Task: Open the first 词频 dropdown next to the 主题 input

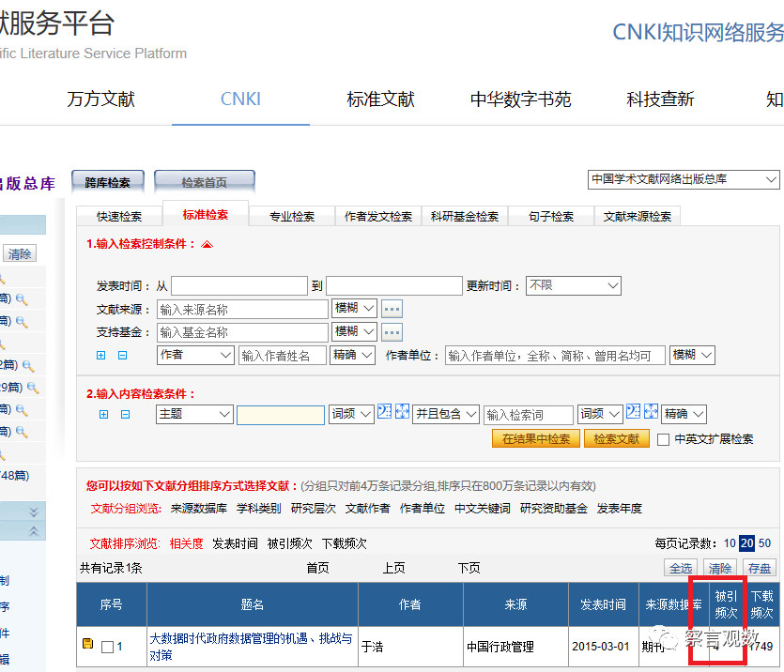Action: click(351, 415)
